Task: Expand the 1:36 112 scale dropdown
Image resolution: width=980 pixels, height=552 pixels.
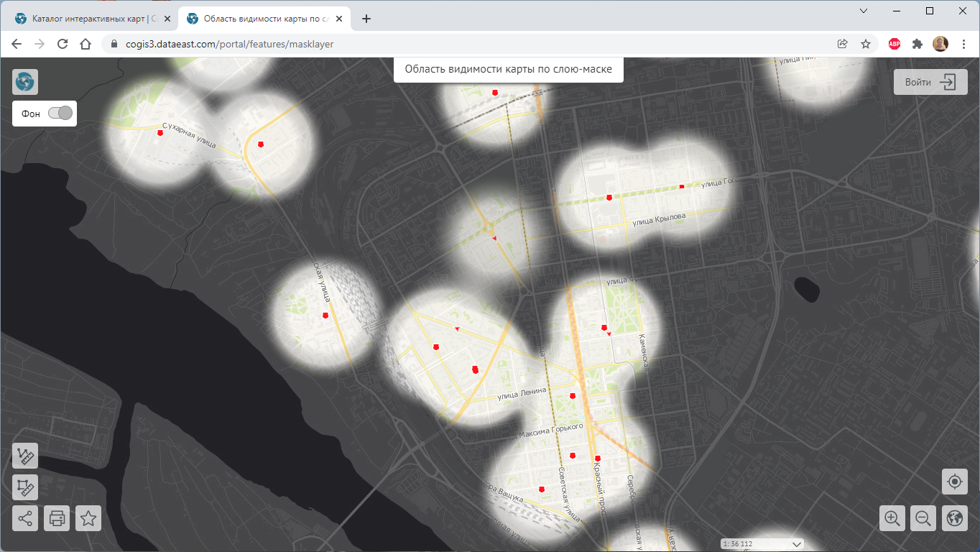Action: coord(796,544)
